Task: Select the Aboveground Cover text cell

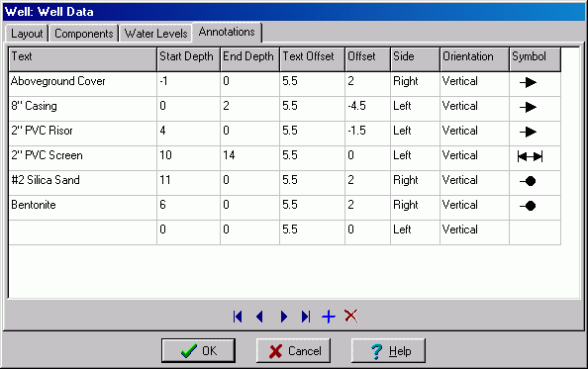Action: [82, 84]
